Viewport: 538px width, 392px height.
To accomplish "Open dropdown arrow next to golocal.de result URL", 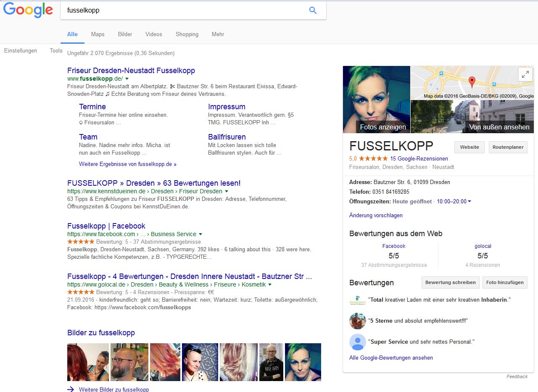I will tap(270, 284).
